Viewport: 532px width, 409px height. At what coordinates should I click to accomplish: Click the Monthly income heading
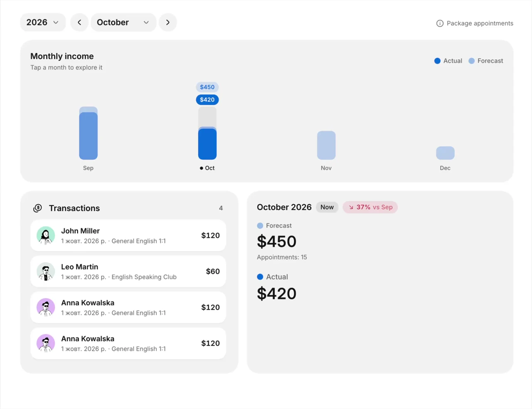(62, 56)
